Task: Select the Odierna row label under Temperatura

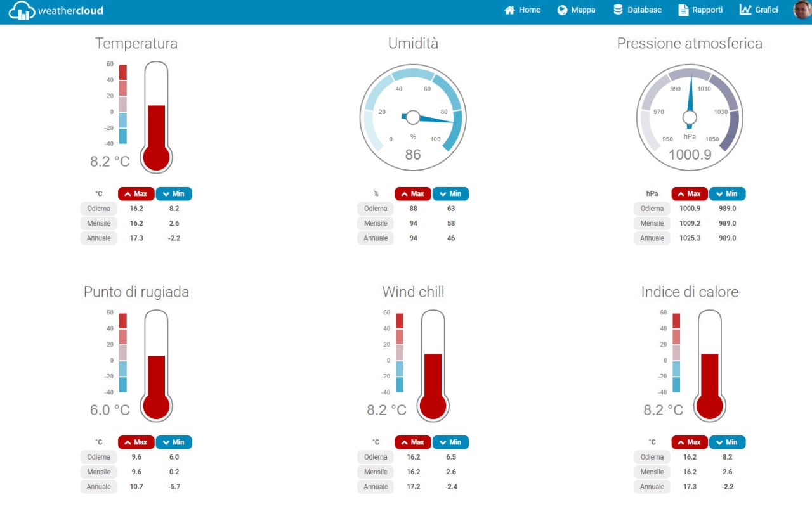Action: pos(99,209)
